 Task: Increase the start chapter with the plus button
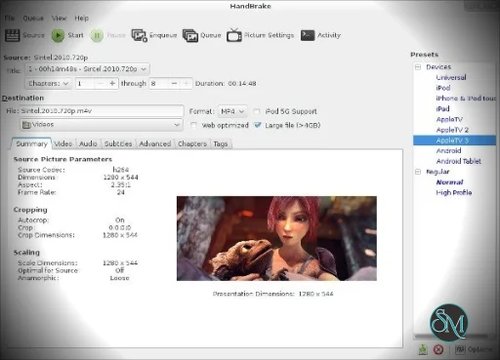coord(112,83)
